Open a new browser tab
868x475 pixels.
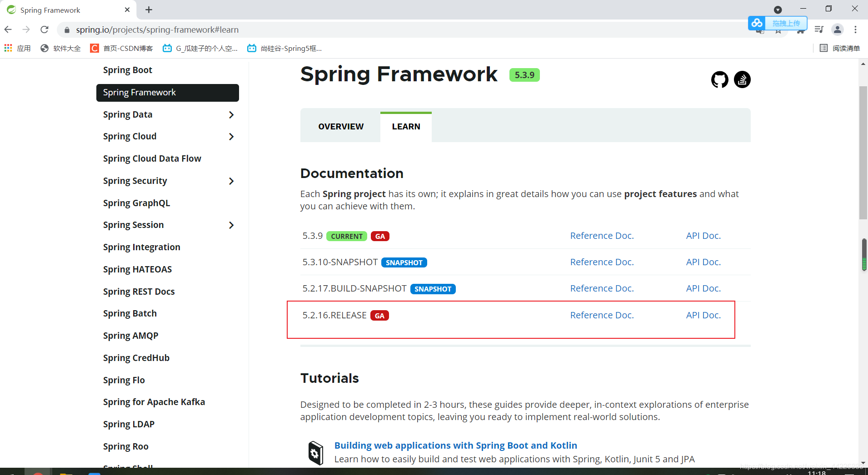pyautogui.click(x=149, y=10)
